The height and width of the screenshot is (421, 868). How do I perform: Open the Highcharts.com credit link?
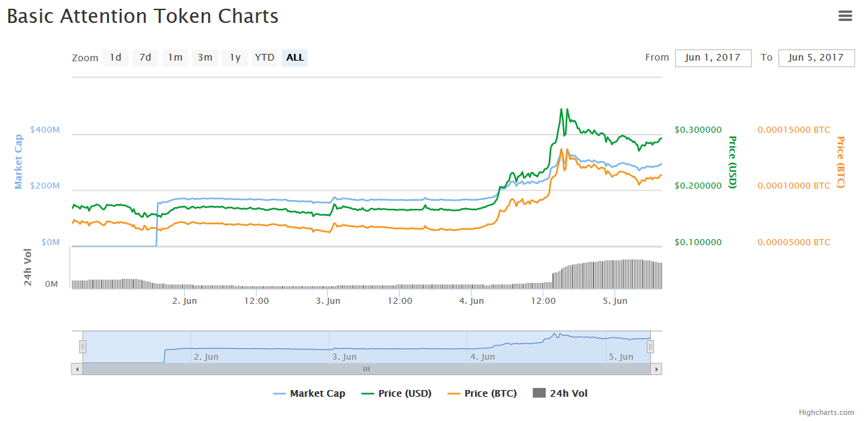826,412
